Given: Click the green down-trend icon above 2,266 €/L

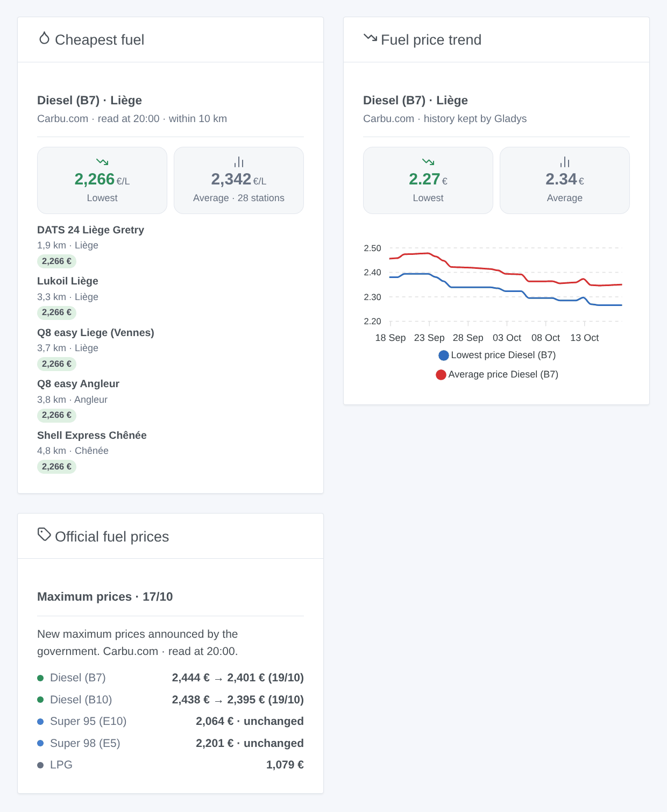Looking at the screenshot, I should click(x=102, y=161).
